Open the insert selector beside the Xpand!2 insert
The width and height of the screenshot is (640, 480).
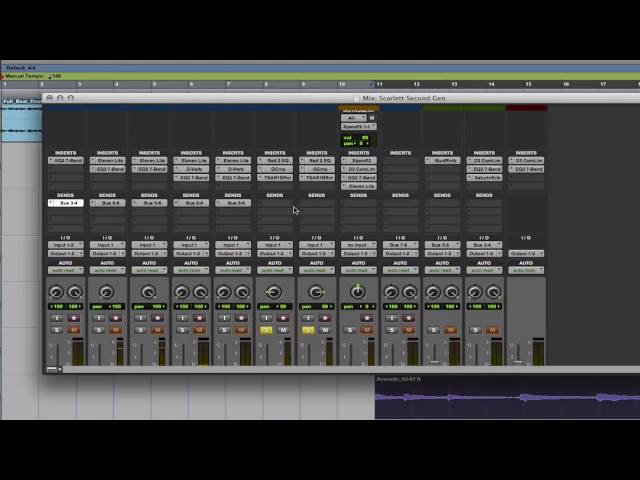[x=344, y=160]
